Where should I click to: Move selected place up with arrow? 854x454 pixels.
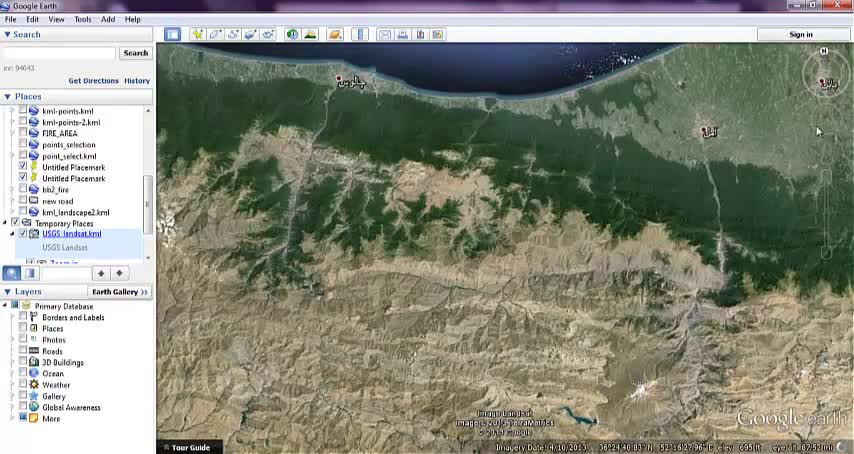click(x=101, y=273)
